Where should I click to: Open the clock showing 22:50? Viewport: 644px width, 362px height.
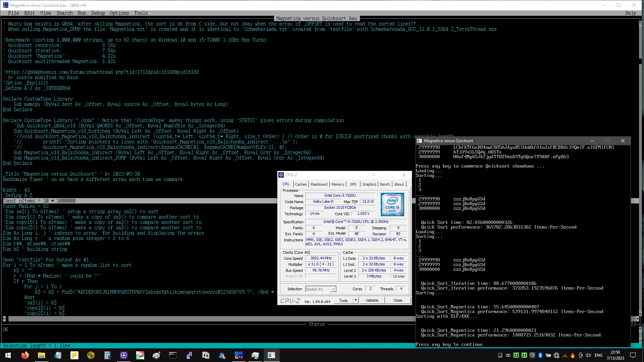[615, 355]
